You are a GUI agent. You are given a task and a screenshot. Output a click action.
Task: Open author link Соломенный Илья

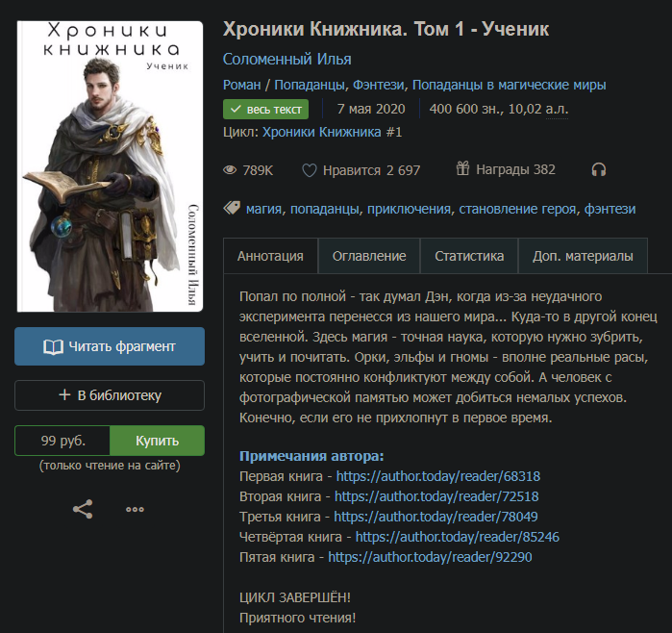pyautogui.click(x=287, y=60)
